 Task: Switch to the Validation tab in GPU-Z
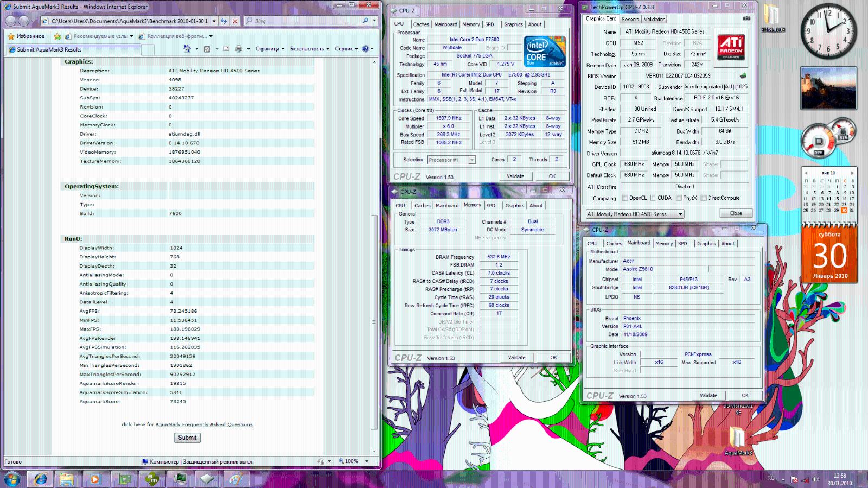coord(655,19)
